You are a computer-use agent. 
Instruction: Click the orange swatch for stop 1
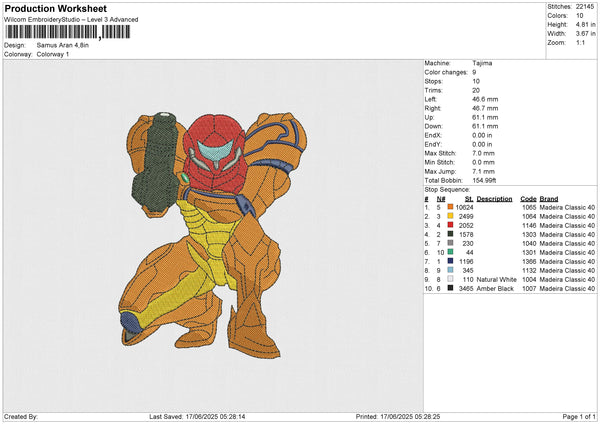(x=451, y=206)
